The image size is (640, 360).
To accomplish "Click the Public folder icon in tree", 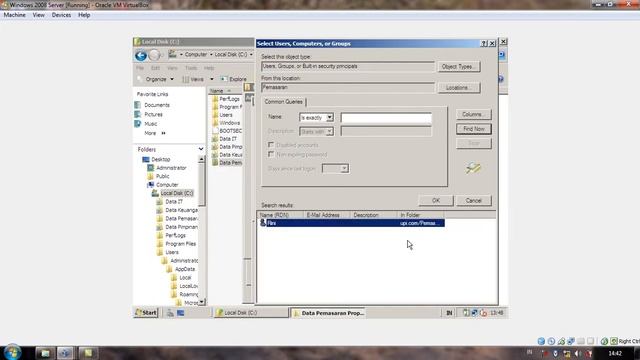I will [151, 176].
